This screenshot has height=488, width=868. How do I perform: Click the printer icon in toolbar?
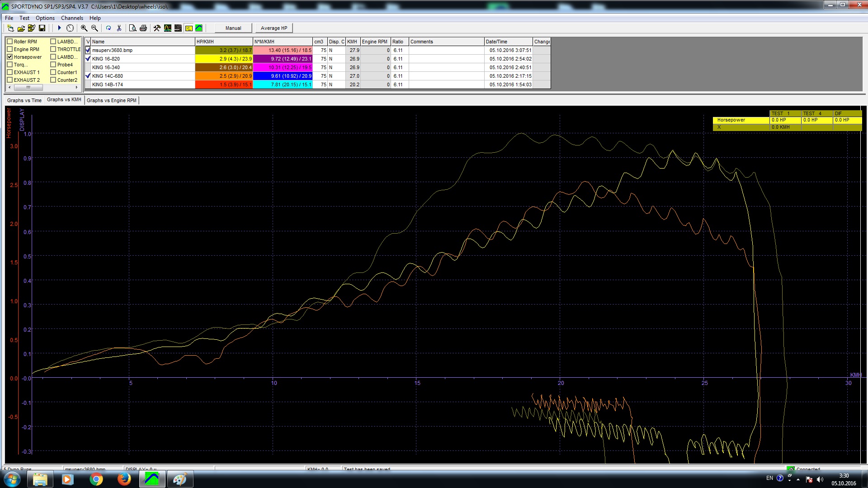[x=143, y=28]
